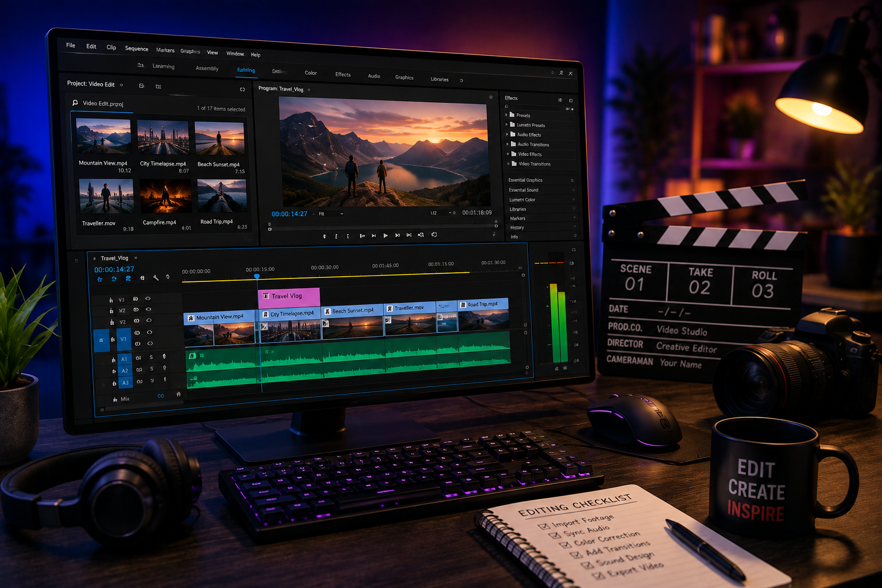Open the Program: Travel_Vlog panel menu arrow
882x588 pixels.
coord(309,90)
